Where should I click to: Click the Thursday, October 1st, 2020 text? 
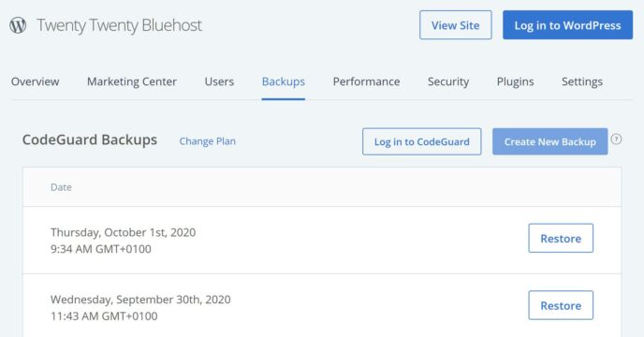pyautogui.click(x=123, y=232)
